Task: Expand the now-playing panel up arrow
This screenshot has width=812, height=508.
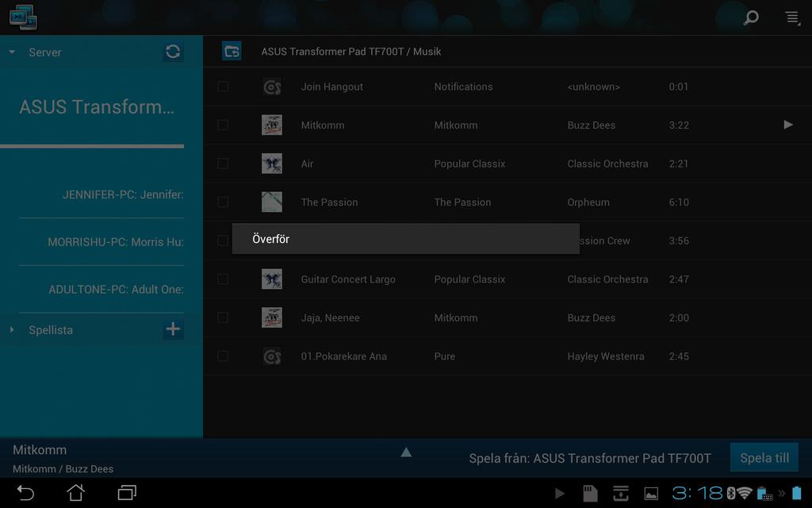Action: click(406, 452)
